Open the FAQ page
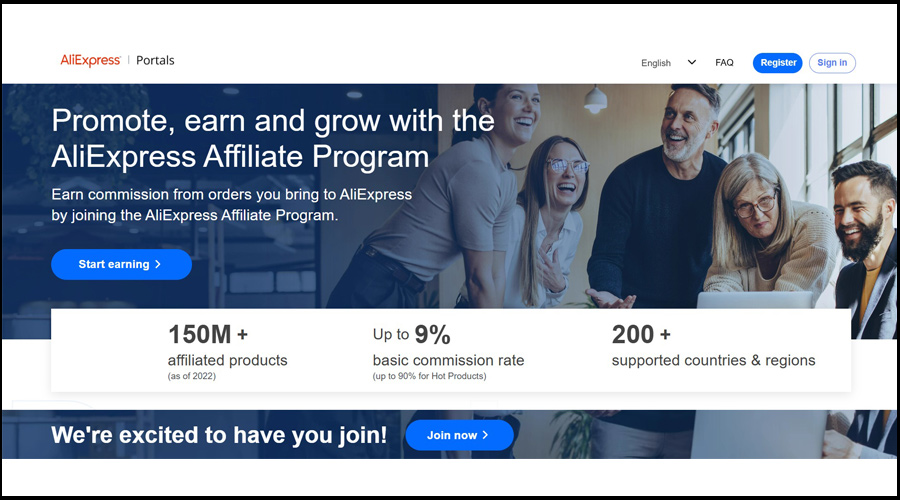This screenshot has height=500, width=900. (724, 63)
